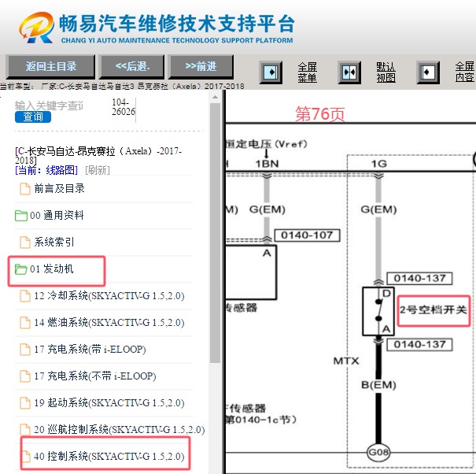The image size is (476, 474).
Task: Click the default view icon beside 默认视图
Action: click(349, 72)
